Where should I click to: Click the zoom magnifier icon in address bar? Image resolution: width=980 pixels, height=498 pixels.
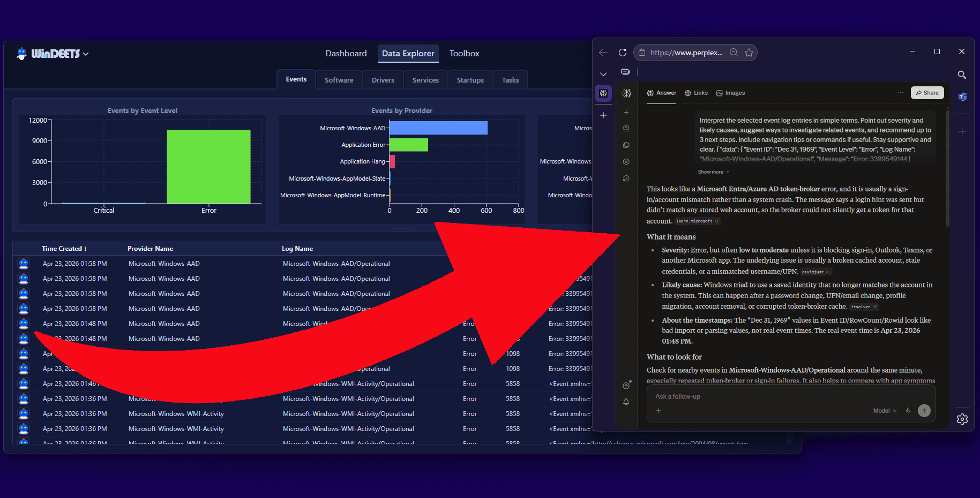(734, 53)
